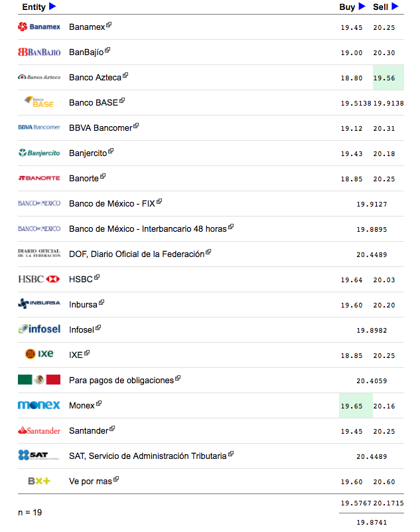Sort by Sell column arrow

pyautogui.click(x=395, y=7)
